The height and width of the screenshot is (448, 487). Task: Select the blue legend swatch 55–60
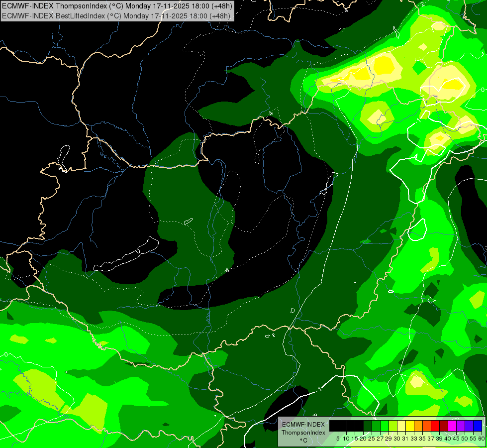pyautogui.click(x=478, y=426)
